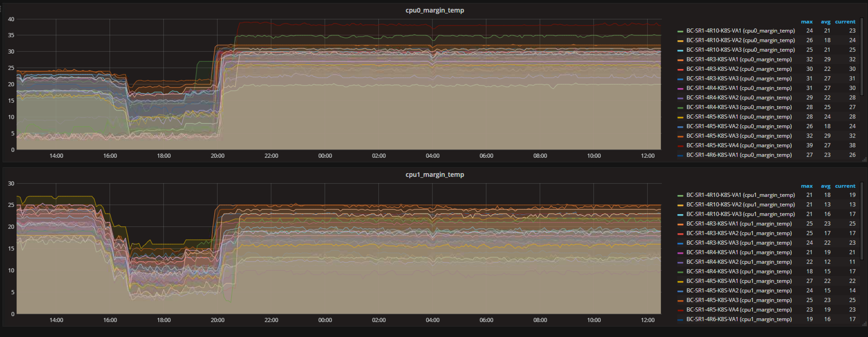868x337 pixels.
Task: Select legend label BC-SR1-4R5-K8S-VA3 (cpu1_margin_temp)
Action: (739, 300)
